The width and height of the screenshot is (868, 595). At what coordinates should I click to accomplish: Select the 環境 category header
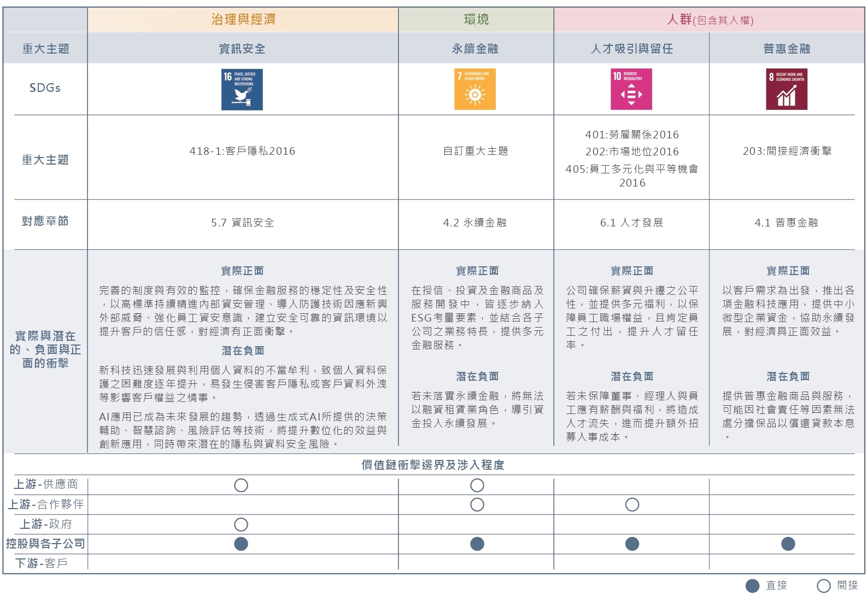pos(476,20)
